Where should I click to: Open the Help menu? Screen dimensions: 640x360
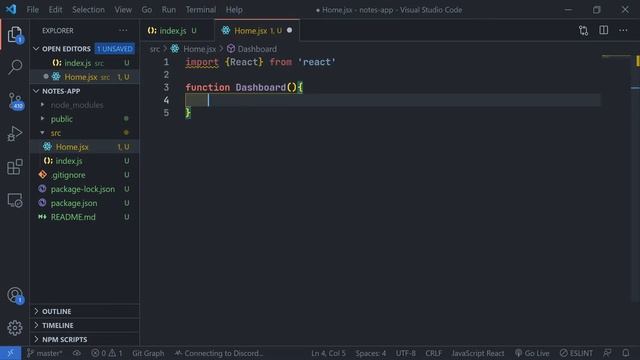click(x=234, y=9)
